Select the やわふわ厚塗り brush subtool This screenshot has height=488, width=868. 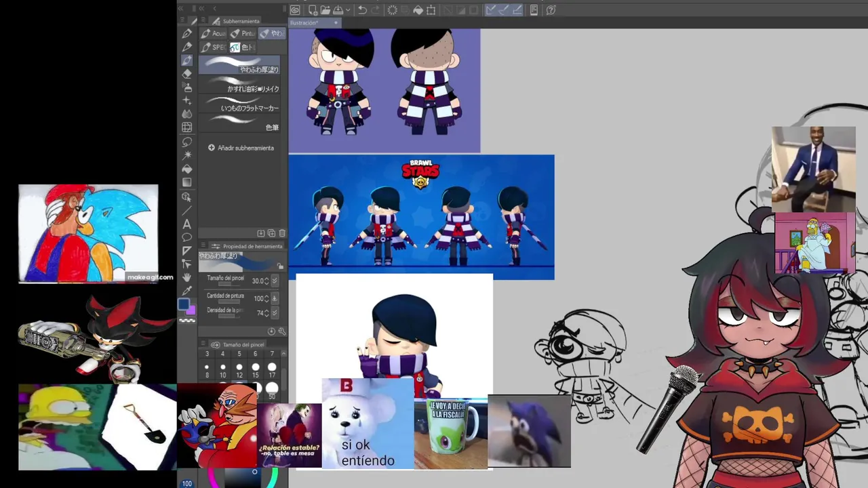[x=239, y=64]
